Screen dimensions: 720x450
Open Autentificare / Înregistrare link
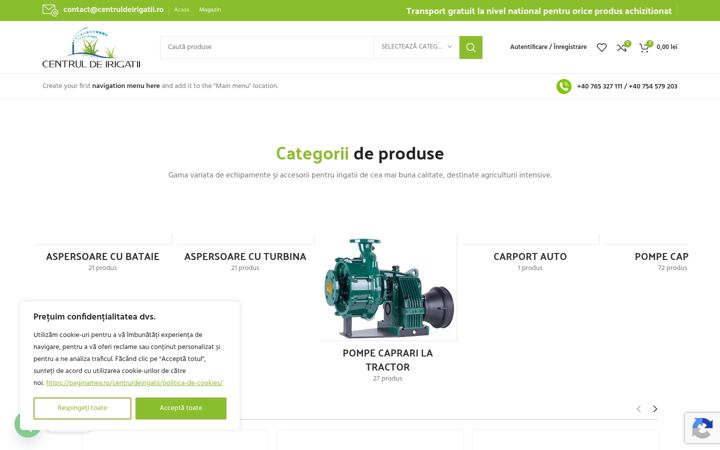[x=548, y=47]
